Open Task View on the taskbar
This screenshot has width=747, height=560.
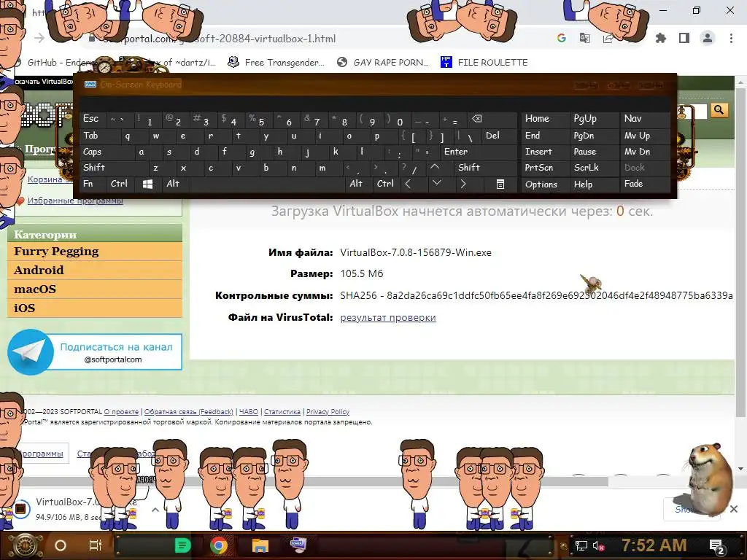click(x=96, y=545)
